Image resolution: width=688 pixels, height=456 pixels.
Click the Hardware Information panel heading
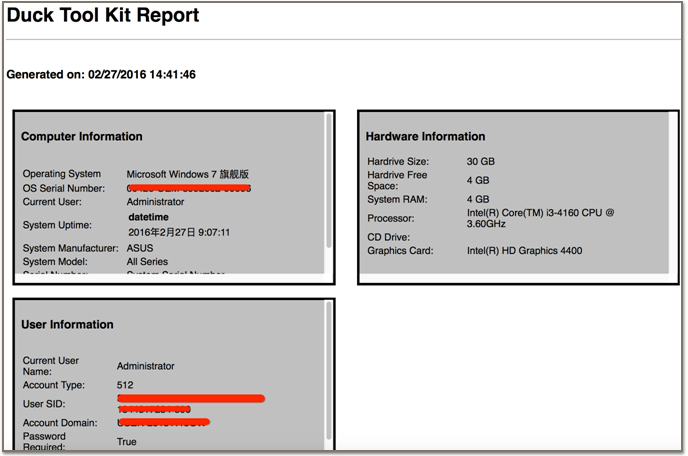(x=425, y=136)
